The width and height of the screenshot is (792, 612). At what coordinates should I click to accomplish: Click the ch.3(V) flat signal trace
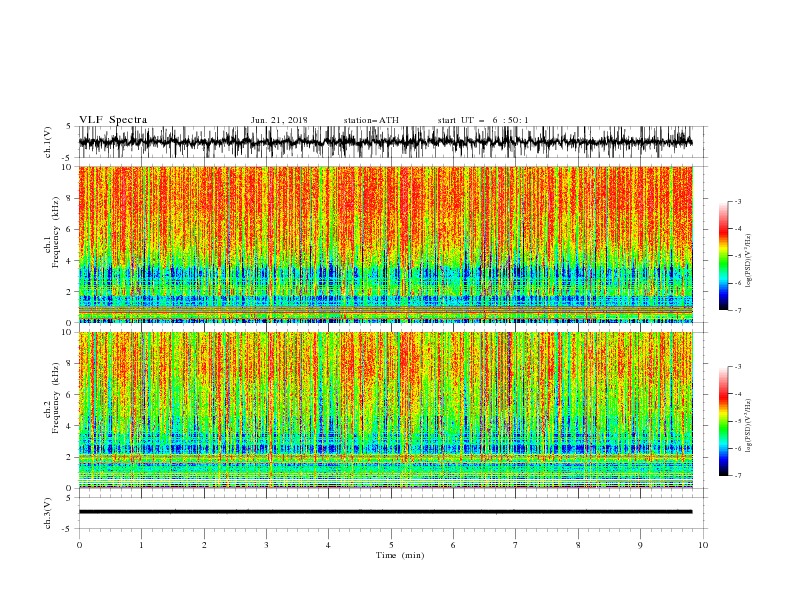click(x=385, y=512)
